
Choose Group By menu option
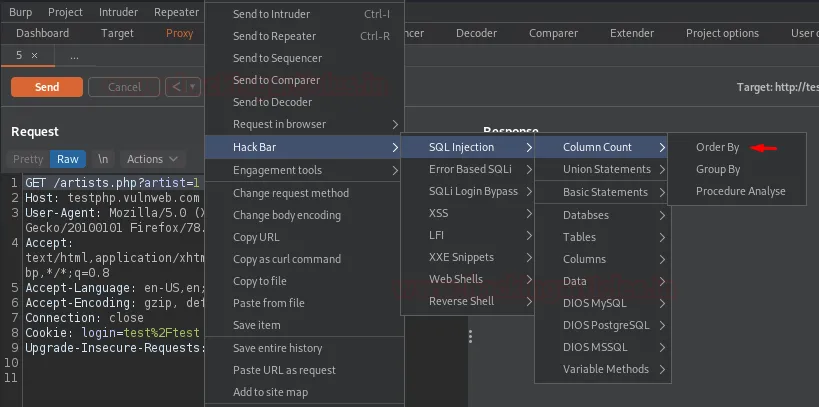[718, 169]
